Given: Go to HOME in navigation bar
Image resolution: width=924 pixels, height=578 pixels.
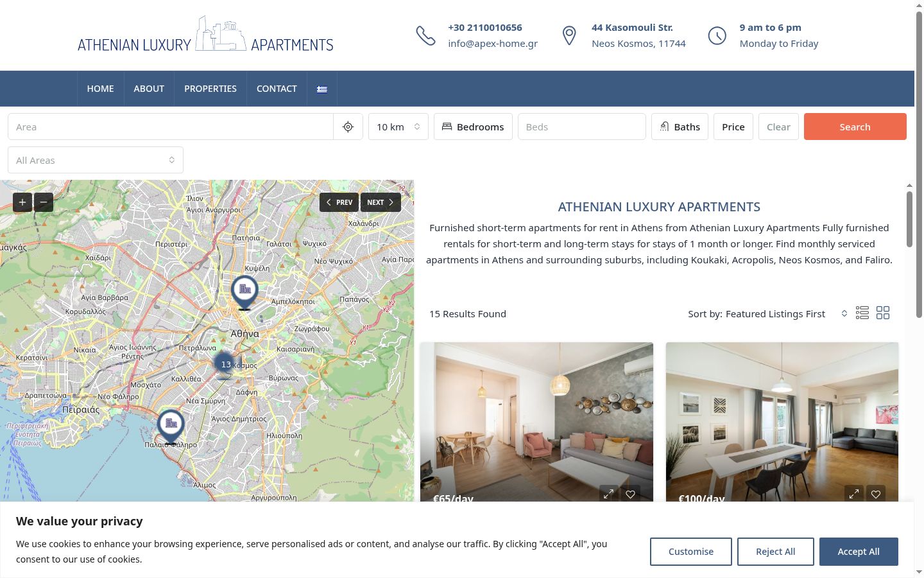Looking at the screenshot, I should [101, 89].
